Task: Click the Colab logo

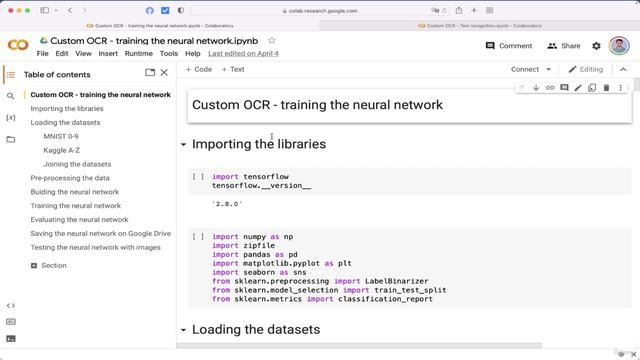Action: 18,44
